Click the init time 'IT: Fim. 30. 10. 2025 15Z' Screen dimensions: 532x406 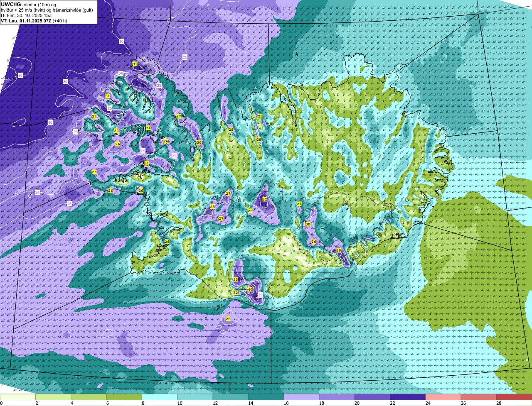(26, 15)
